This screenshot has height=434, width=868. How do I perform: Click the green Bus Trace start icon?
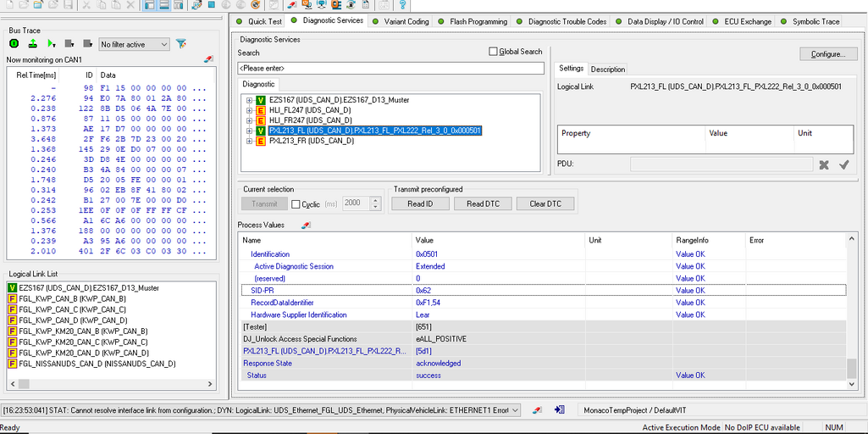[15, 43]
